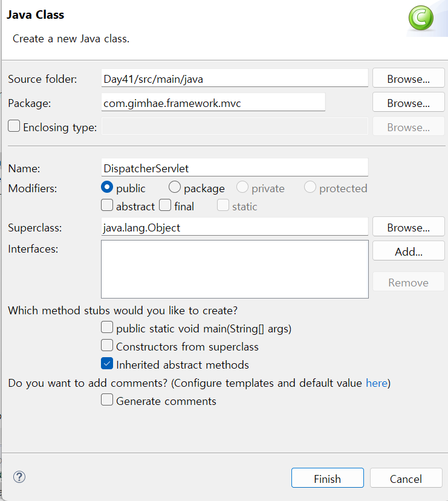Click the green Java class icon
This screenshot has height=501, width=448.
click(421, 18)
